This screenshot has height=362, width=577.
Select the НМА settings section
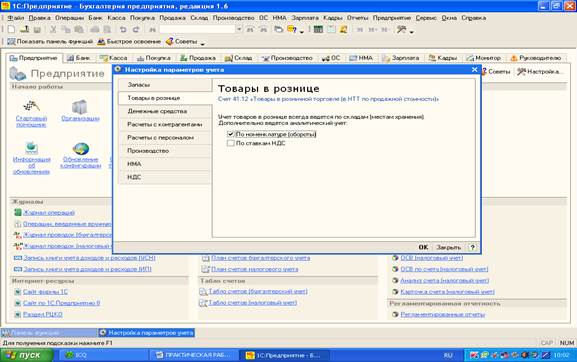165,164
